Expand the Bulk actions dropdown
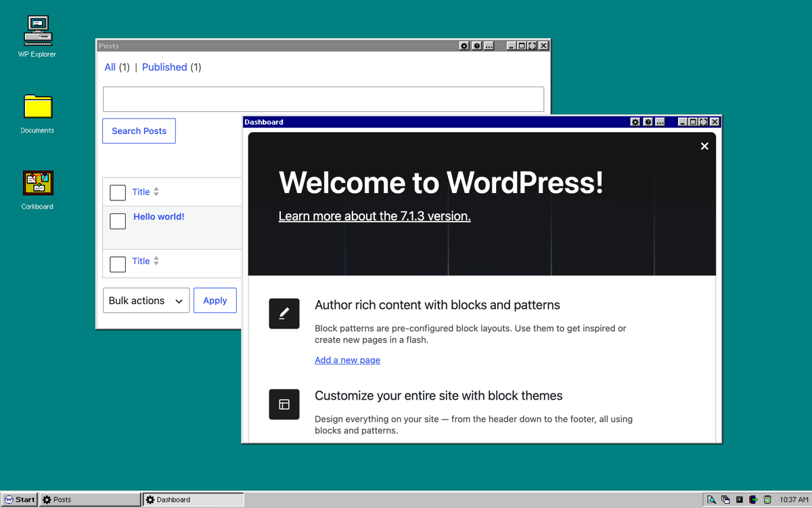The width and height of the screenshot is (812, 508). [x=146, y=301]
